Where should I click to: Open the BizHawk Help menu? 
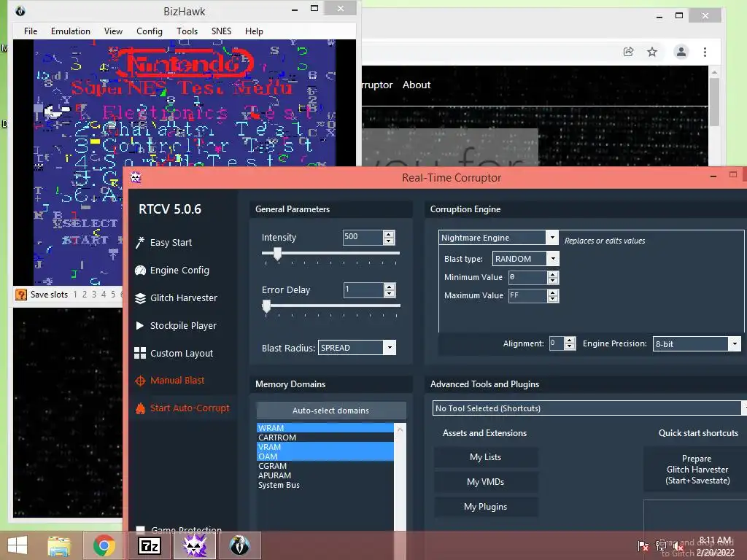(254, 31)
